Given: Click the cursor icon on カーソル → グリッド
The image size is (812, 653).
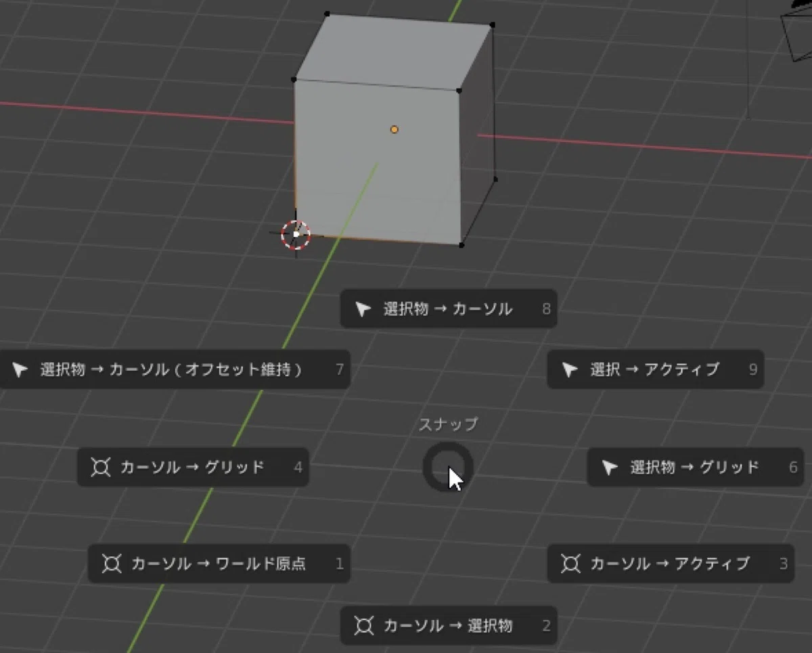Looking at the screenshot, I should coord(100,467).
